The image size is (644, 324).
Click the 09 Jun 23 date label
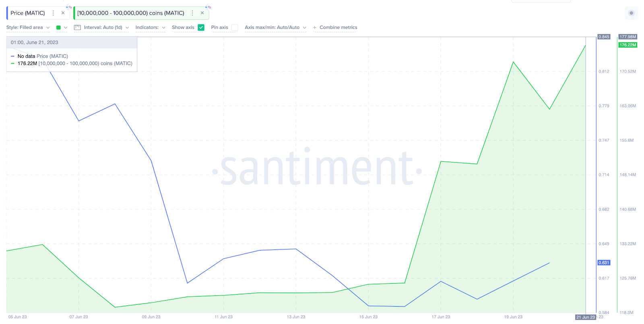151,317
